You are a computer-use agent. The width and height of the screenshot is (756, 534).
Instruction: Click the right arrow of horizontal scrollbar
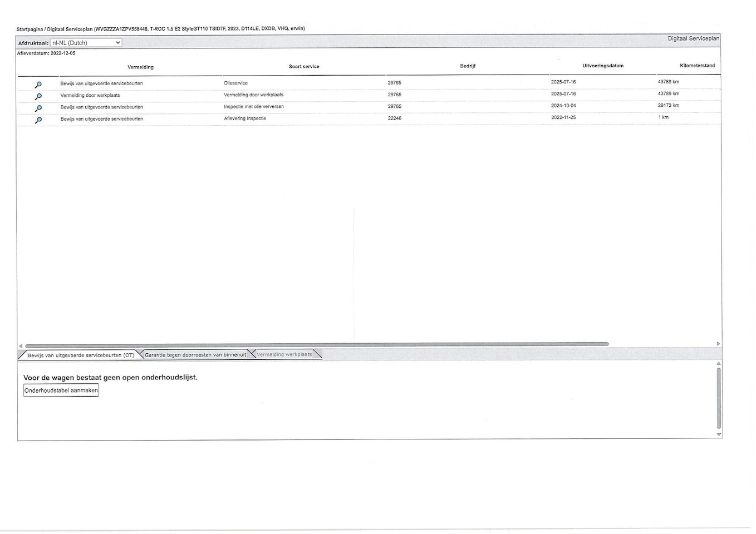click(718, 344)
